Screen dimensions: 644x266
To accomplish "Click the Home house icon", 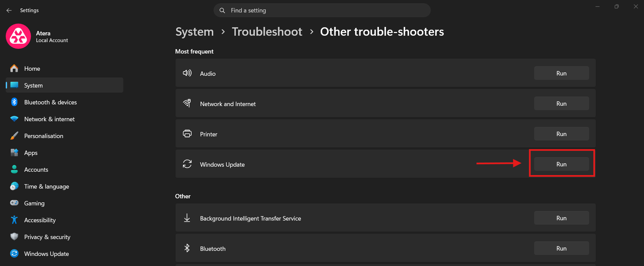I will click(x=14, y=68).
